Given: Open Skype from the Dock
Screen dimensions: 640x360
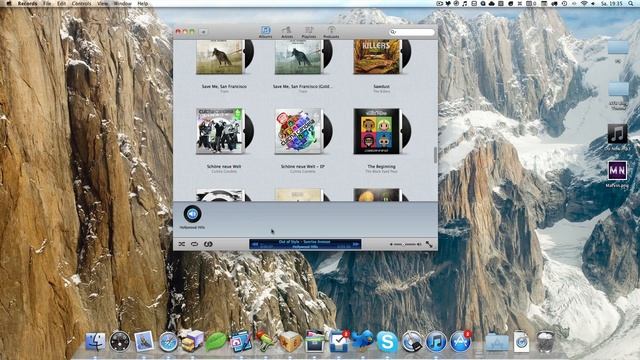Looking at the screenshot, I should tap(387, 341).
